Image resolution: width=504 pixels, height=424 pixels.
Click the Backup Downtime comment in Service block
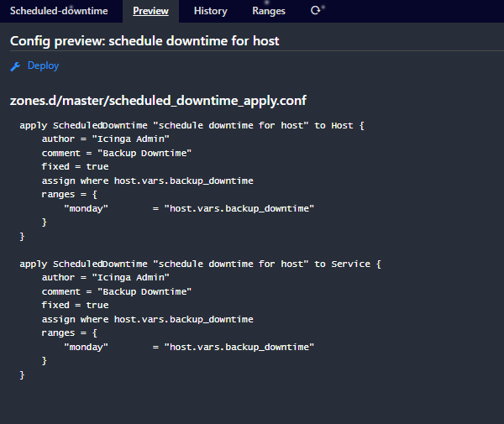coord(116,291)
